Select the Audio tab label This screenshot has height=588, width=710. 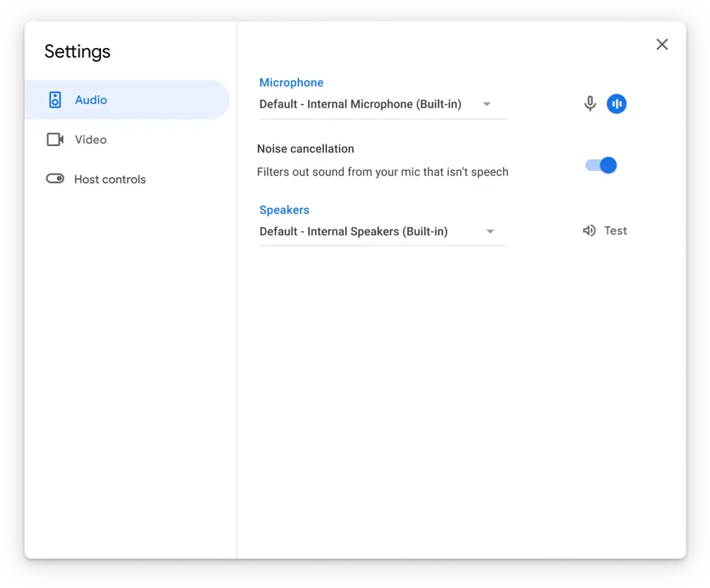click(x=91, y=100)
